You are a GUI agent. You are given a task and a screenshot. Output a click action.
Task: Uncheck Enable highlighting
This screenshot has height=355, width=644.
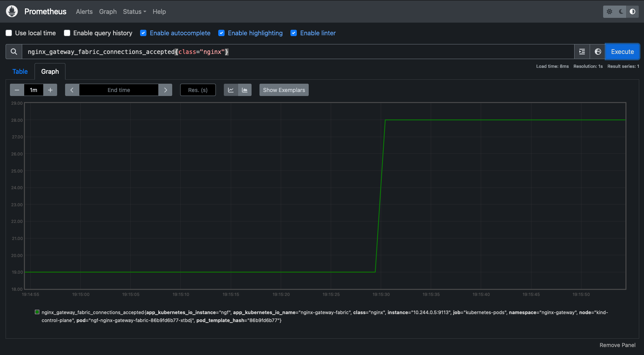point(221,33)
